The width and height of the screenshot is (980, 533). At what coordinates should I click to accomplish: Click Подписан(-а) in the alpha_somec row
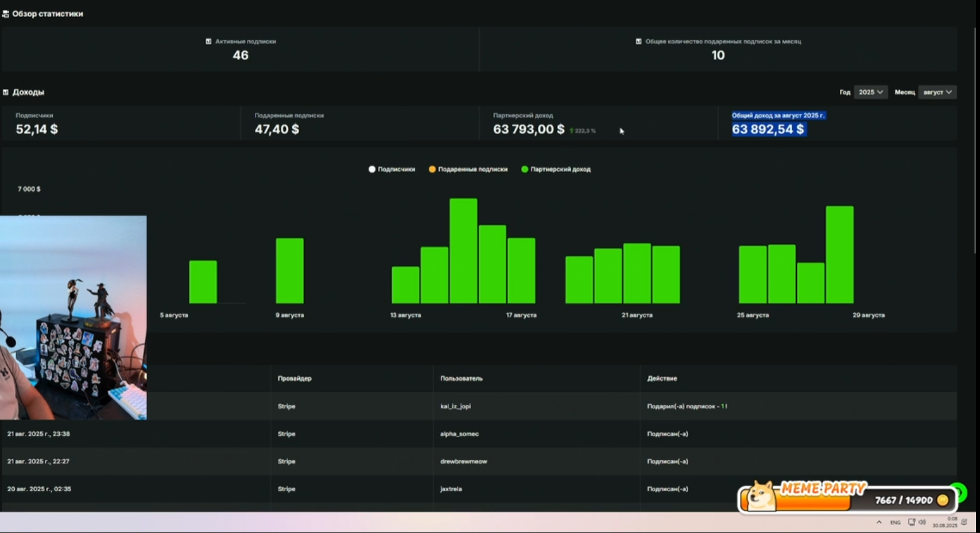coord(667,434)
